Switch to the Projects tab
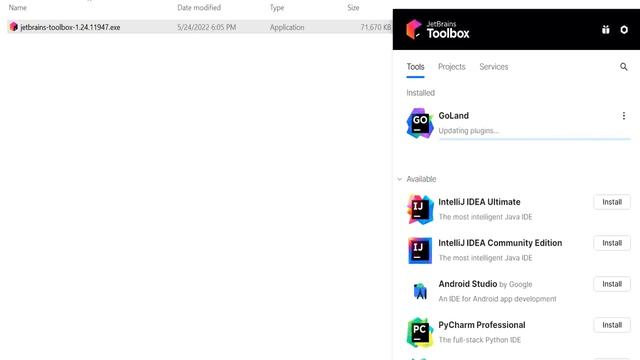The width and height of the screenshot is (640, 360). (451, 67)
